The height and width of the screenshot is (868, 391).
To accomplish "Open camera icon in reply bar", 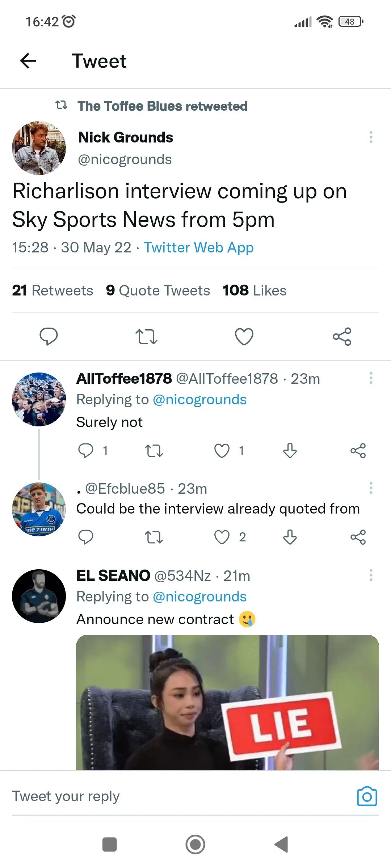I will tap(367, 796).
